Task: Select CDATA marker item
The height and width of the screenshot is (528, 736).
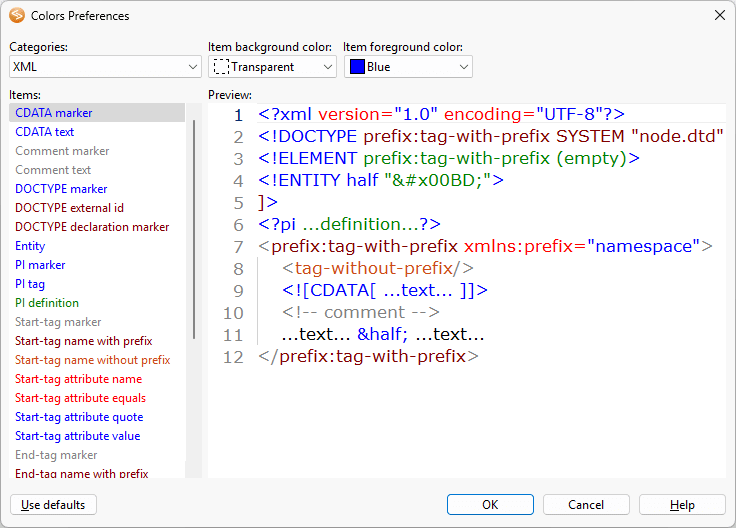Action: click(97, 113)
